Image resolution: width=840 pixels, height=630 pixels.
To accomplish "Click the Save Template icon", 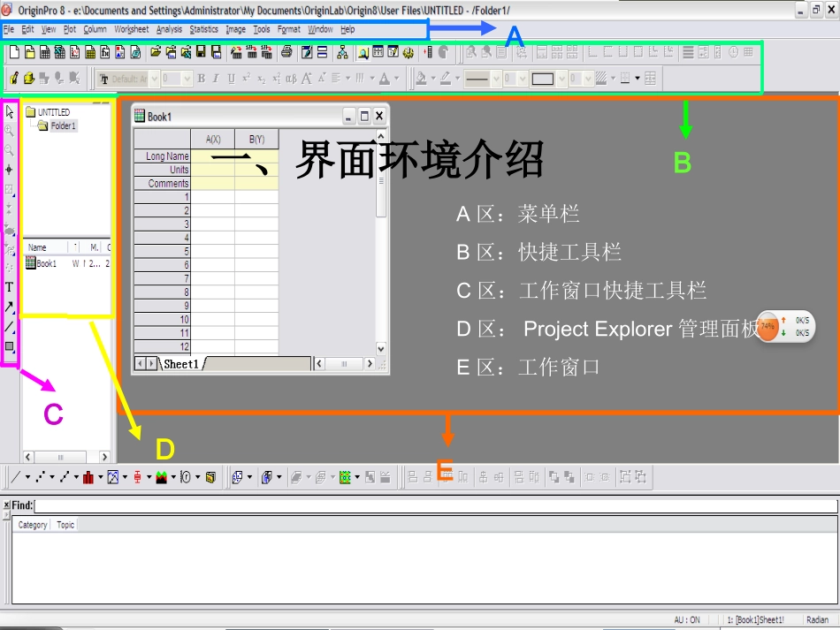I will [216, 52].
